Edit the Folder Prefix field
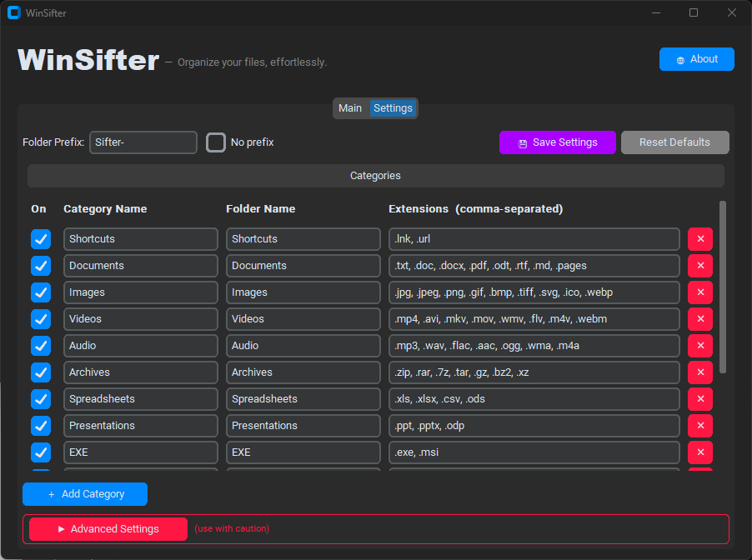The image size is (752, 560). tap(143, 142)
